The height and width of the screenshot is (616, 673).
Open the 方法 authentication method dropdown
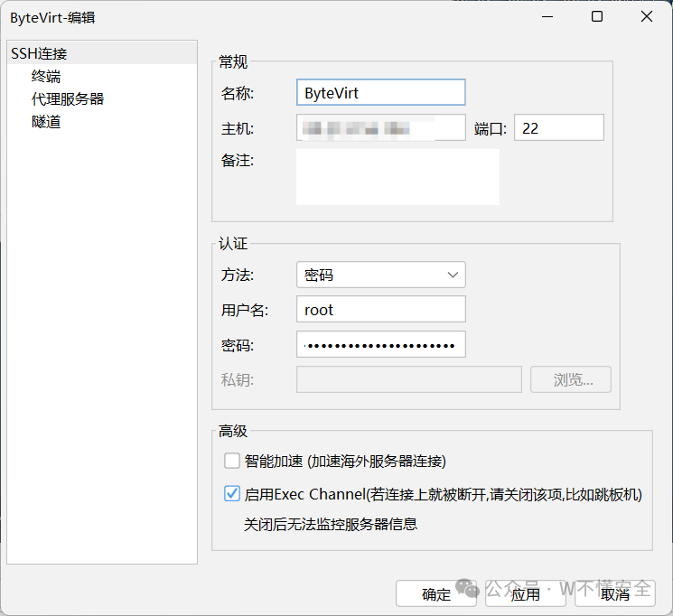click(x=380, y=275)
